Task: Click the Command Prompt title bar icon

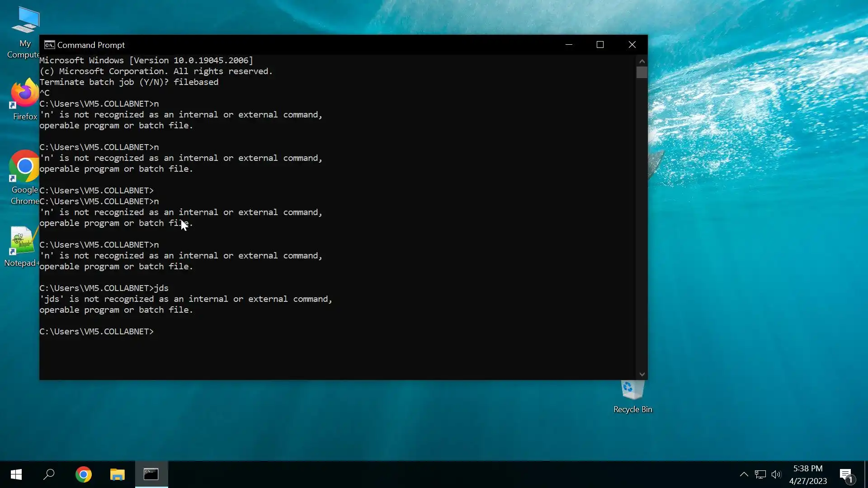Action: 49,45
